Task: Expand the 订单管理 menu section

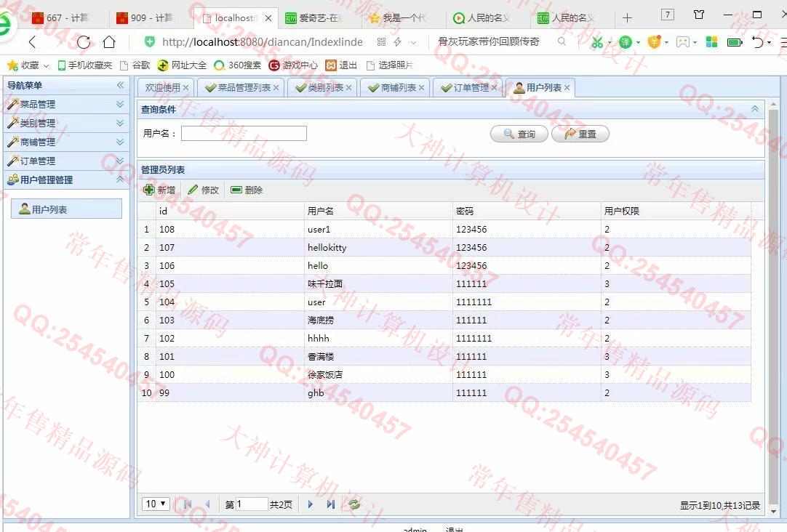Action: (120, 161)
